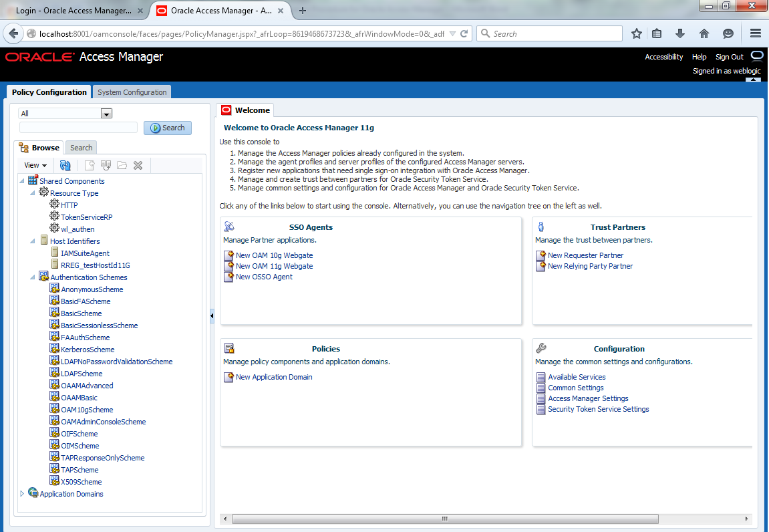The width and height of the screenshot is (769, 532).
Task: Click the page reload icon in address bar
Action: click(464, 33)
